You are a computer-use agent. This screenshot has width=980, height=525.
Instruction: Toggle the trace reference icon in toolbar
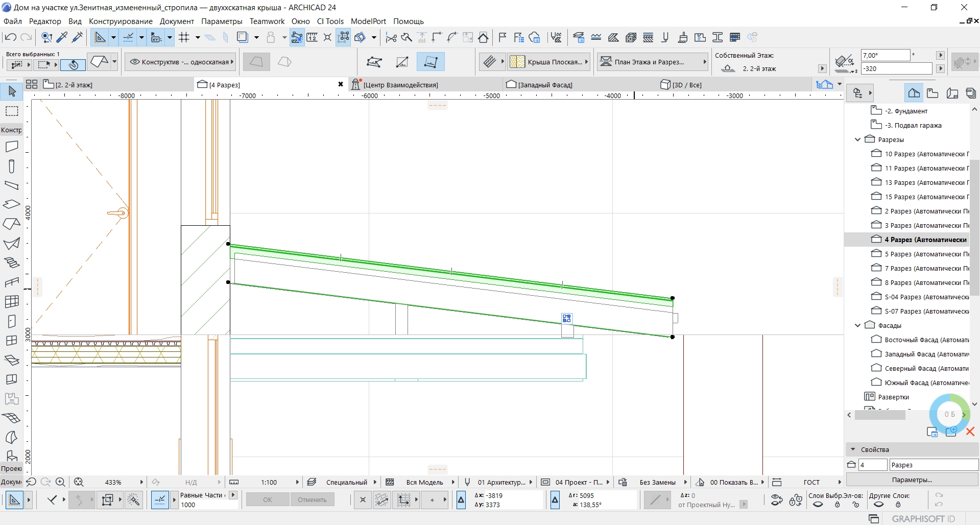(x=243, y=37)
